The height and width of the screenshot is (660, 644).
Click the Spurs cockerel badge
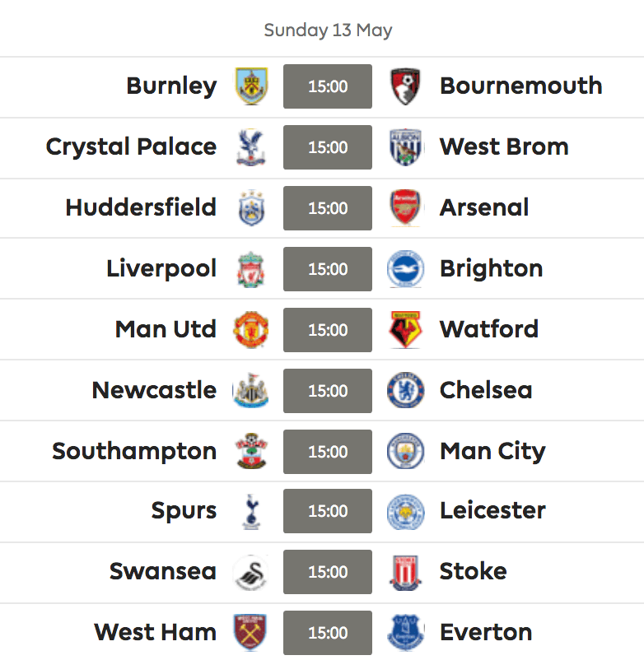click(251, 511)
